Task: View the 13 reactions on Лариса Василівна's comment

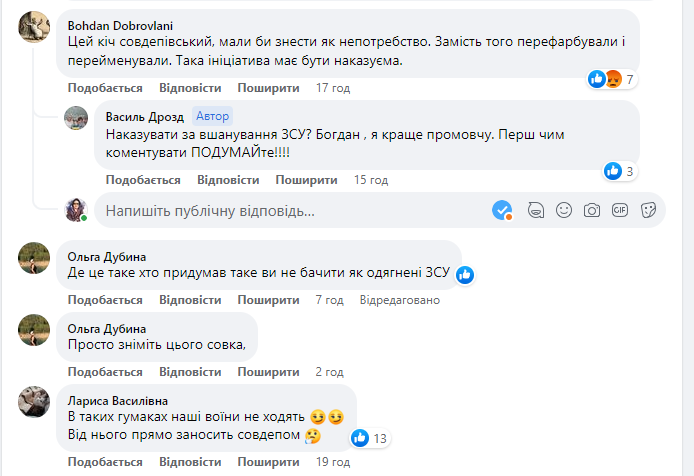Action: point(370,438)
